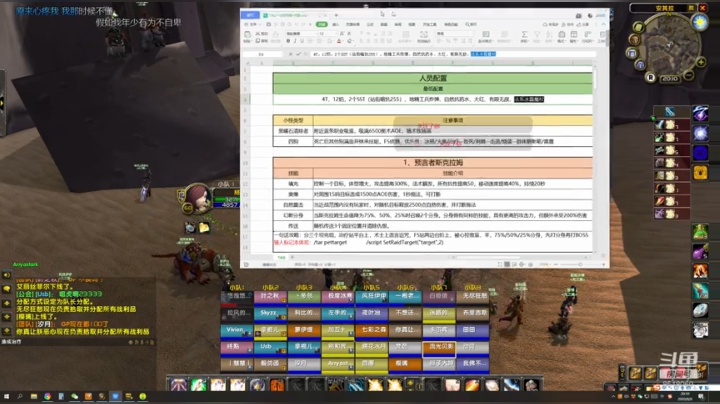720x404 pixels.
Task: Zoom in the minimap with plus button
Action: pyautogui.click(x=701, y=62)
